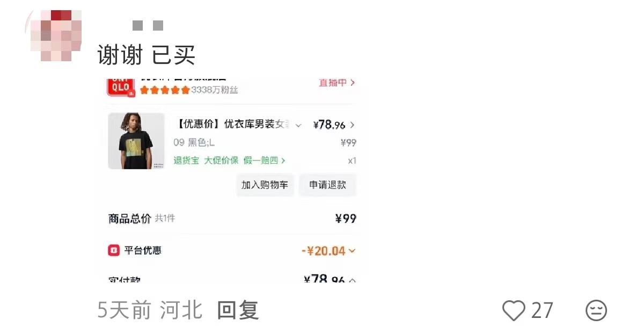Screen dimensions: 644x326
Task: Open the 【优惠价】优衣库男装 product title
Action: (232, 125)
